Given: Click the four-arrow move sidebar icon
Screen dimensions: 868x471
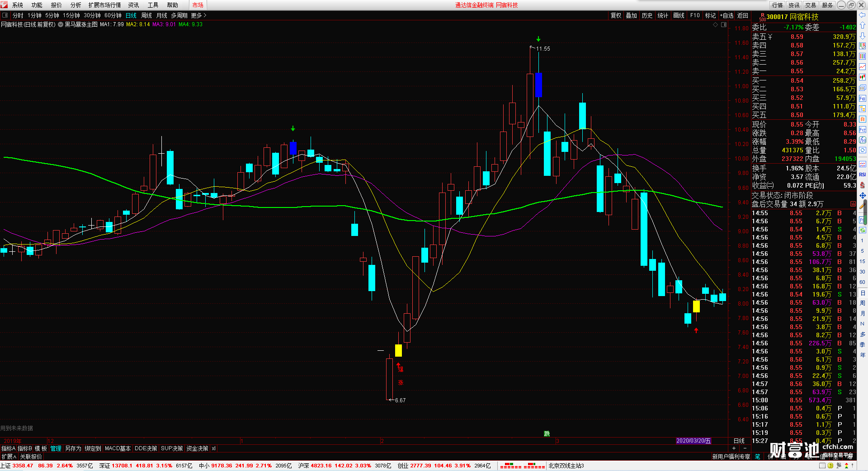Looking at the screenshot, I should pyautogui.click(x=863, y=195).
